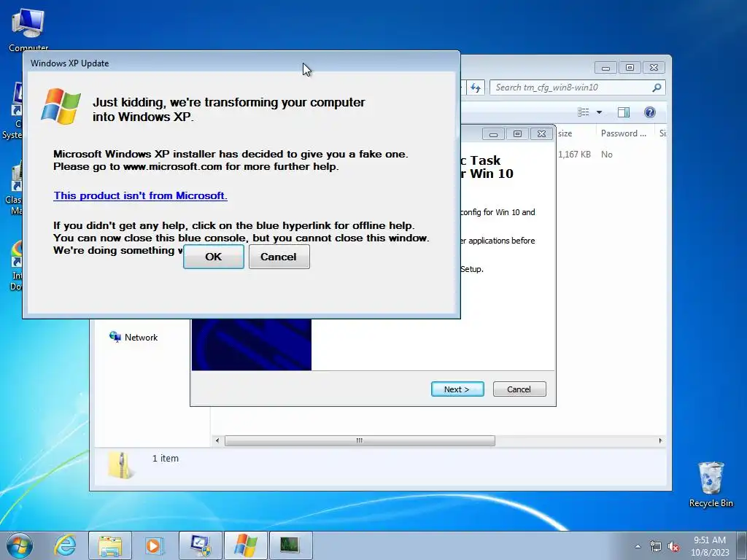Viewport: 747px width, 560px height.
Task: Minimize the Explorer window
Action: 605,68
